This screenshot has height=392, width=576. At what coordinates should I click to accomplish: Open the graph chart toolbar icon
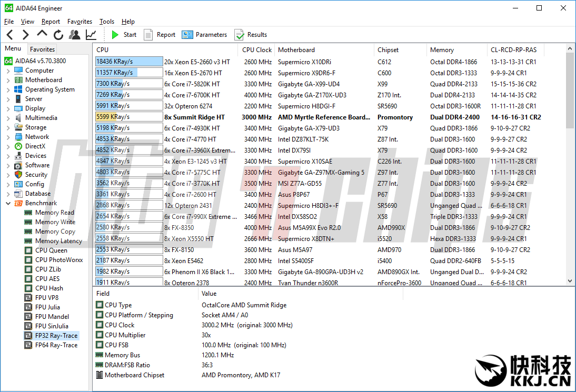click(91, 35)
